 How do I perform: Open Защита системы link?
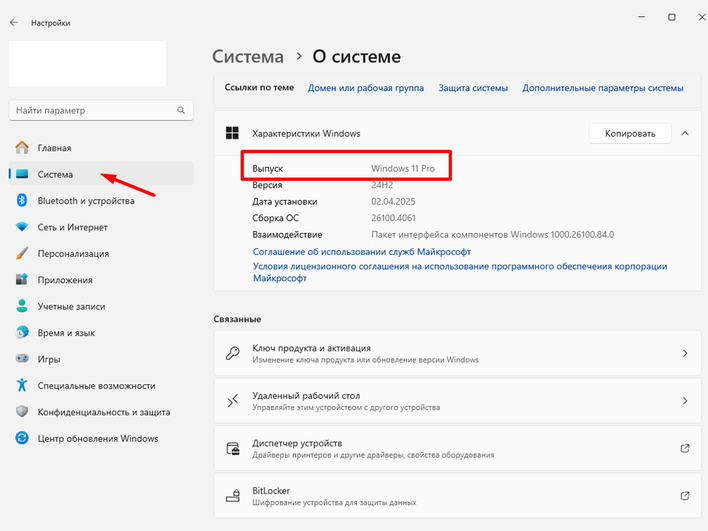473,88
